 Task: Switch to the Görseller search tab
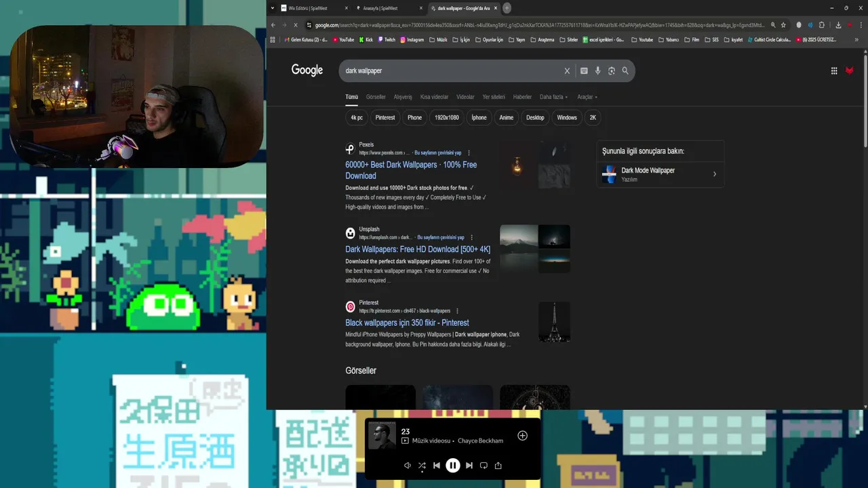[x=376, y=97]
